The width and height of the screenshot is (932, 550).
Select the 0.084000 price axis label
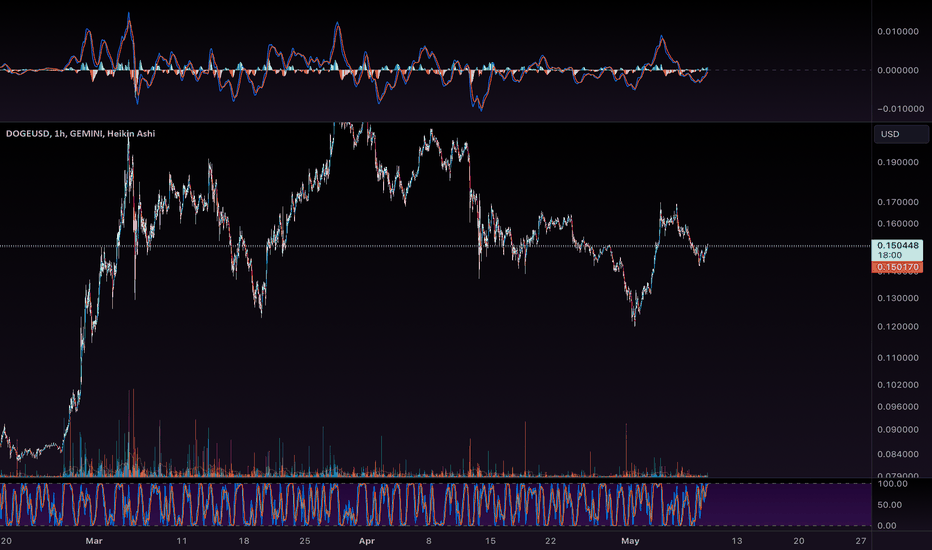pyautogui.click(x=898, y=454)
